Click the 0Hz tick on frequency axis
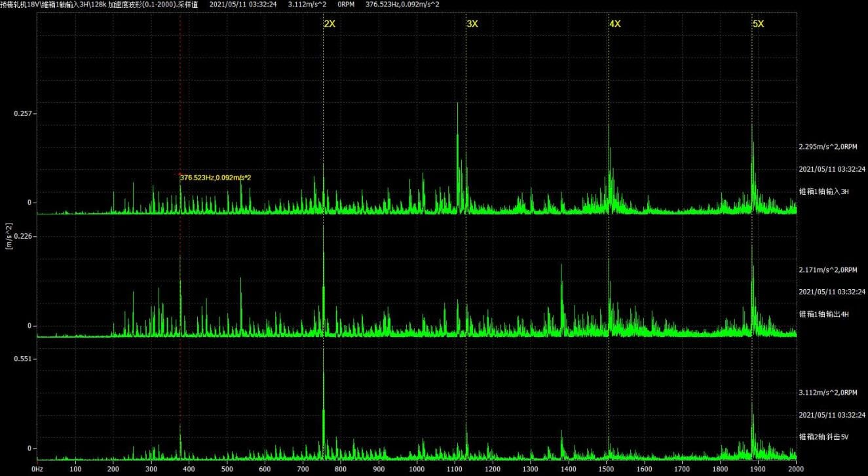 (38, 469)
